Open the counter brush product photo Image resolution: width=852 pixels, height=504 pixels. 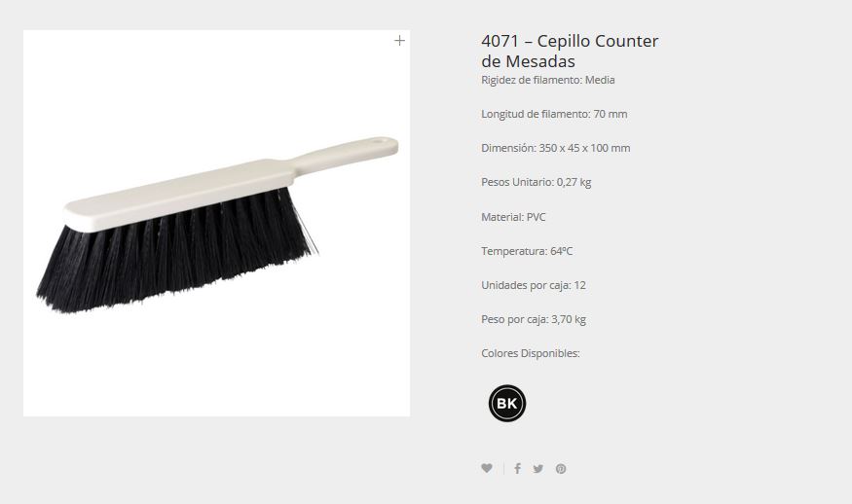click(217, 223)
